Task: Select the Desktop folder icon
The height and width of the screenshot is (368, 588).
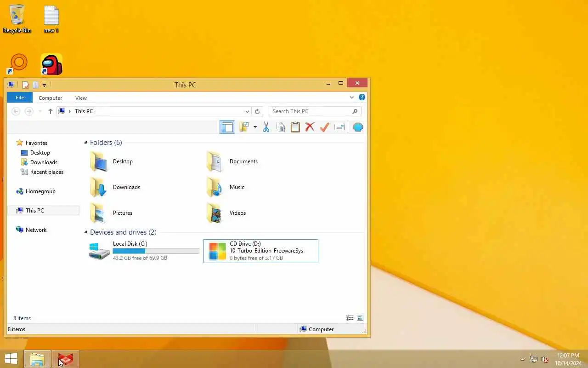Action: pos(99,161)
